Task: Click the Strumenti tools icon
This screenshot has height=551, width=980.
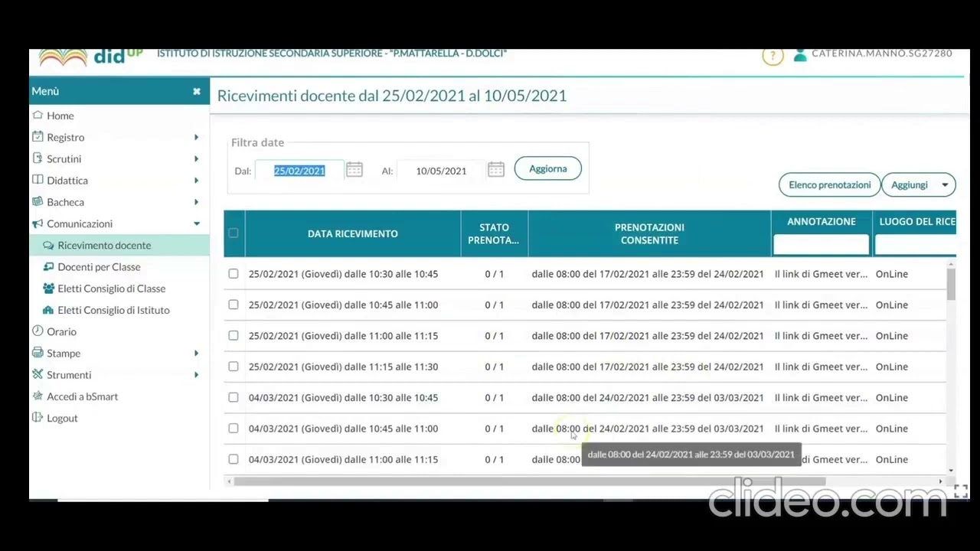Action: point(38,374)
